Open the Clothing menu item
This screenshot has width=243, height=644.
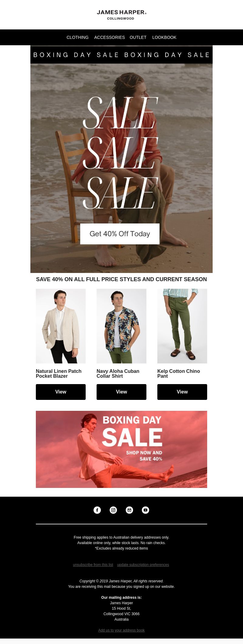click(x=77, y=37)
